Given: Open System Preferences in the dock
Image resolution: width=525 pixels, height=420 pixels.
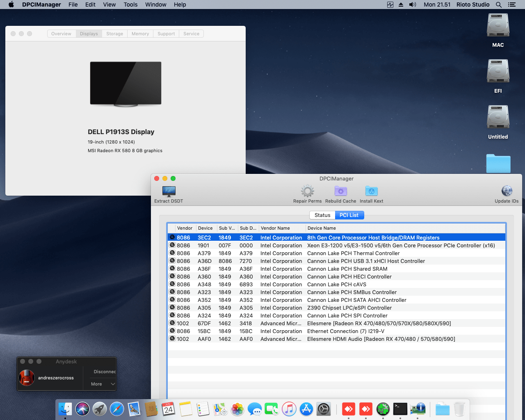Looking at the screenshot, I should coord(324,409).
